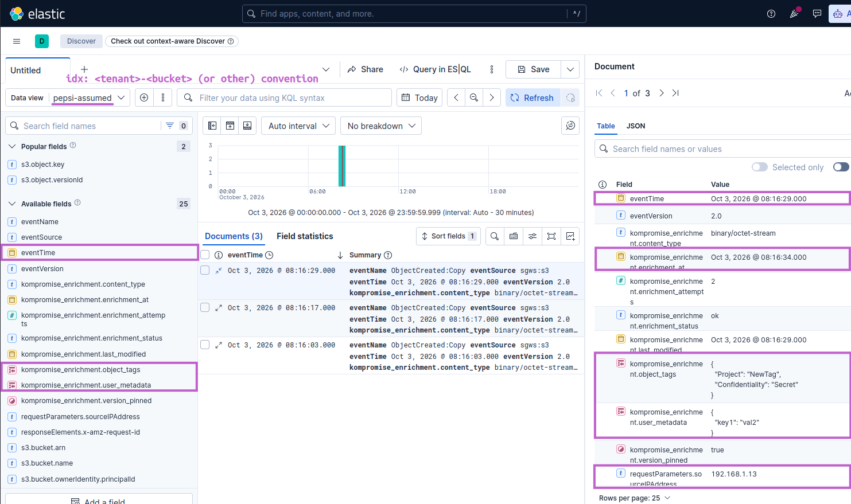Switch to Field statistics tab
Viewport: 851px width, 504px height.
(x=305, y=236)
